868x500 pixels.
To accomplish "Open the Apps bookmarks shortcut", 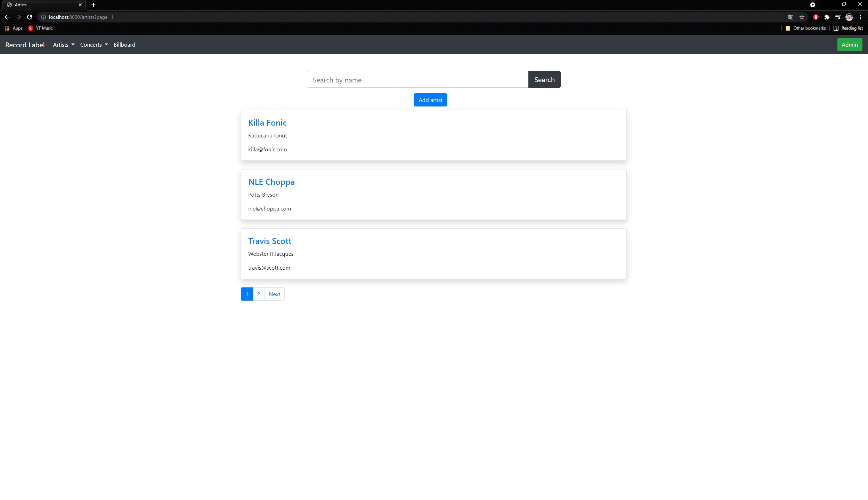I will pyautogui.click(x=13, y=28).
